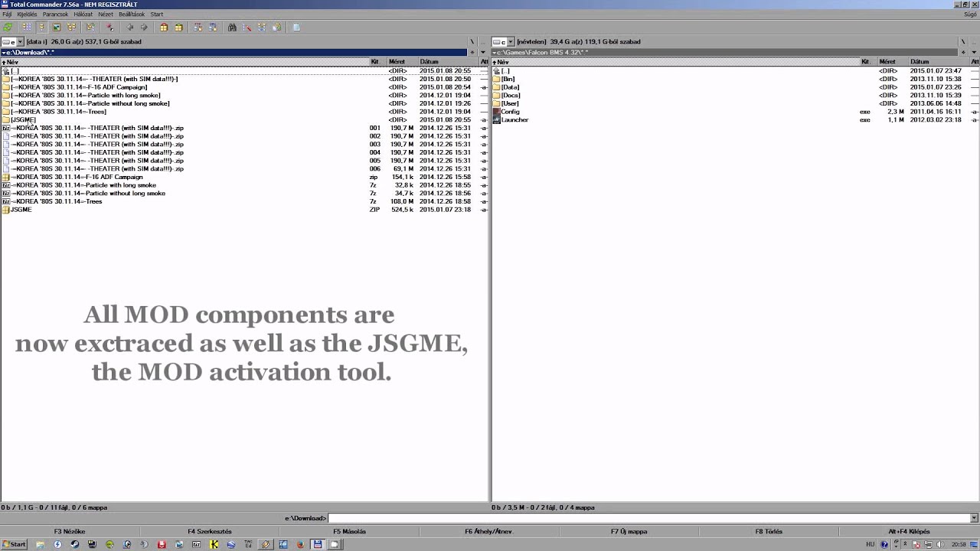Click the command line input field
The image size is (980, 551).
click(648, 518)
